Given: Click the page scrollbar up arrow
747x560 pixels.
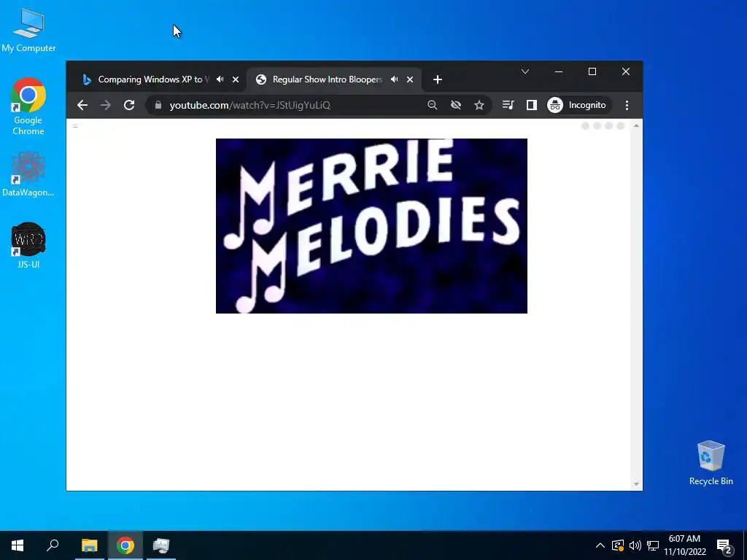Looking at the screenshot, I should coord(636,125).
